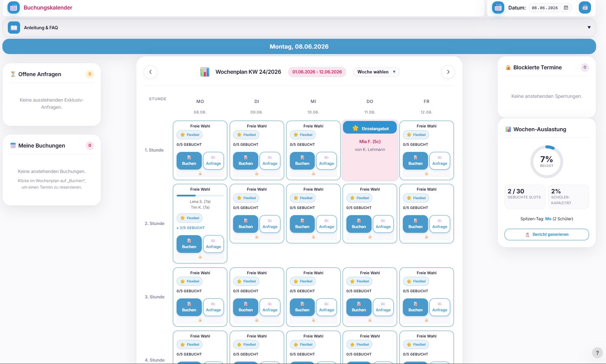Click the Meine Buchungen count badge

pyautogui.click(x=90, y=145)
